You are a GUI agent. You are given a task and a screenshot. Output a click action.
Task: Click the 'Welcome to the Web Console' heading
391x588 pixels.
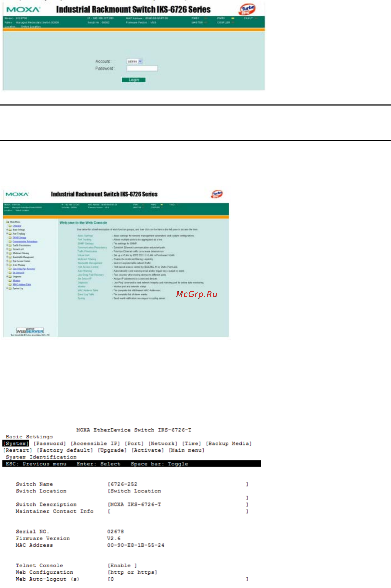83,223
